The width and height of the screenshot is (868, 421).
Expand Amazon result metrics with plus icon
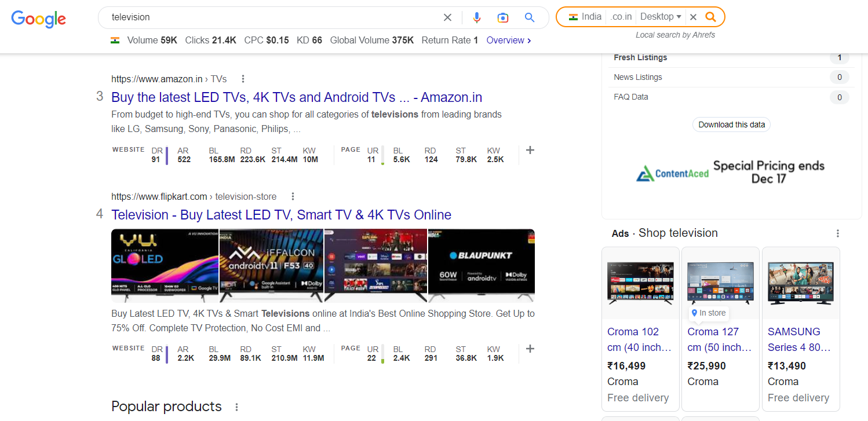(x=530, y=150)
